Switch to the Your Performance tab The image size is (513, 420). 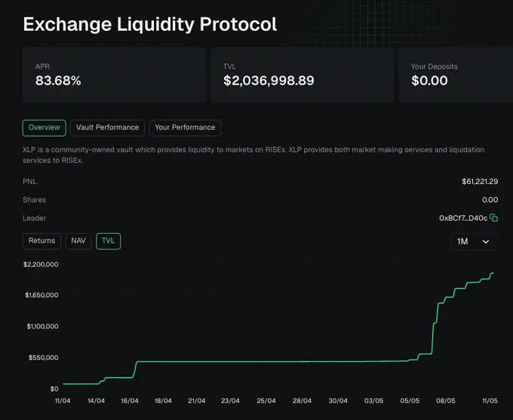pos(185,127)
